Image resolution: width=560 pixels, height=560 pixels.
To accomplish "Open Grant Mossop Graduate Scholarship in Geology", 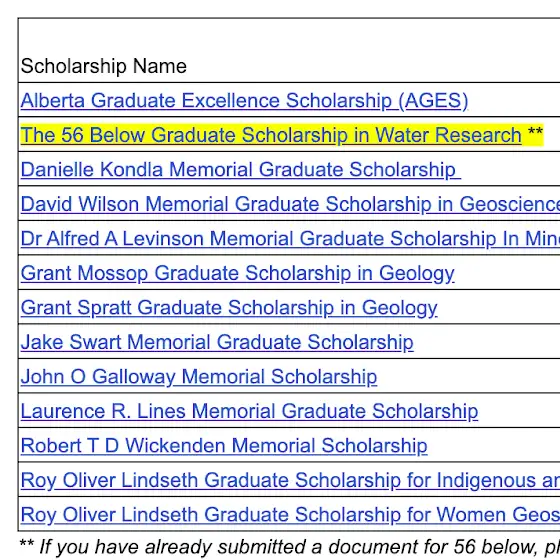I will pos(238,273).
